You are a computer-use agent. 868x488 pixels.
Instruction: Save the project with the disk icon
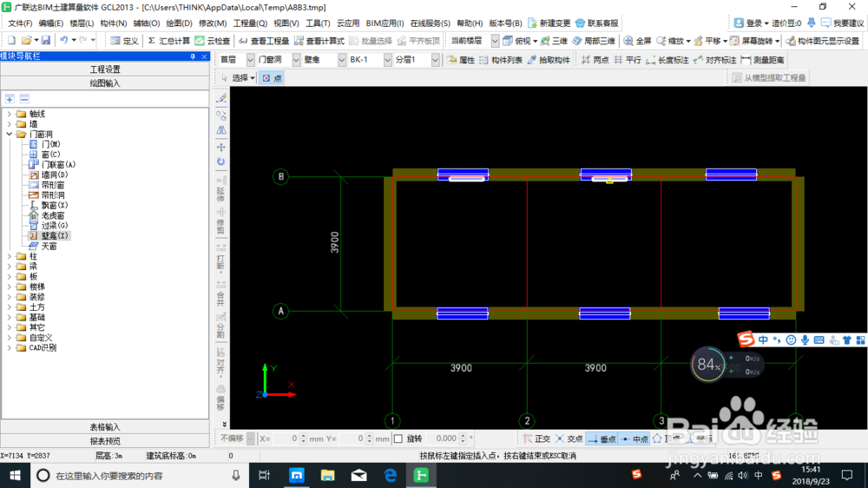tap(46, 41)
